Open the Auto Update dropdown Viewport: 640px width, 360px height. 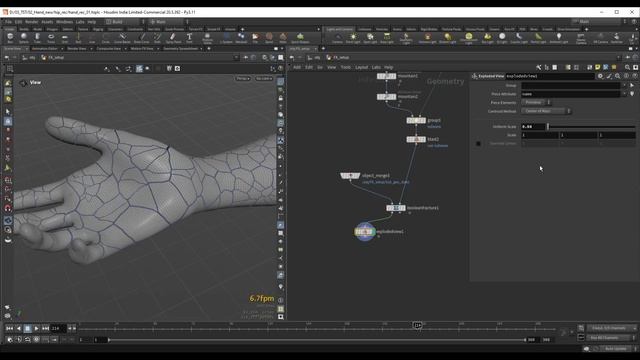click(618, 349)
